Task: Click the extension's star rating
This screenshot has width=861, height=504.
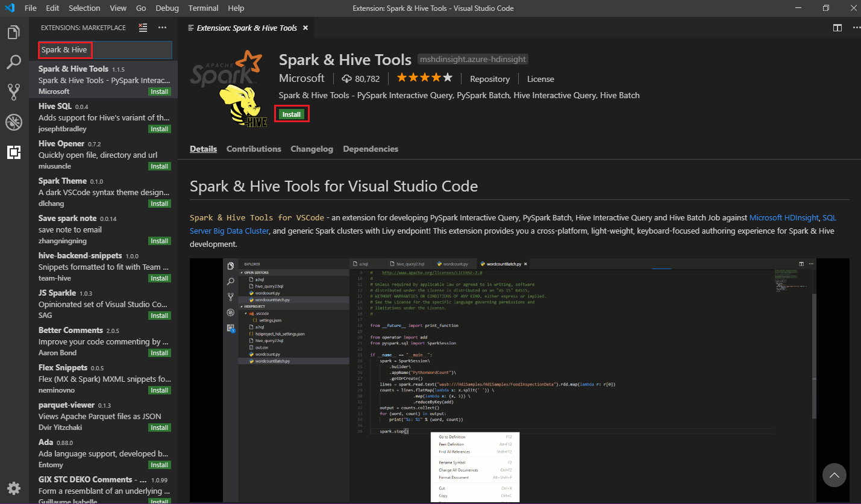Action: tap(424, 77)
